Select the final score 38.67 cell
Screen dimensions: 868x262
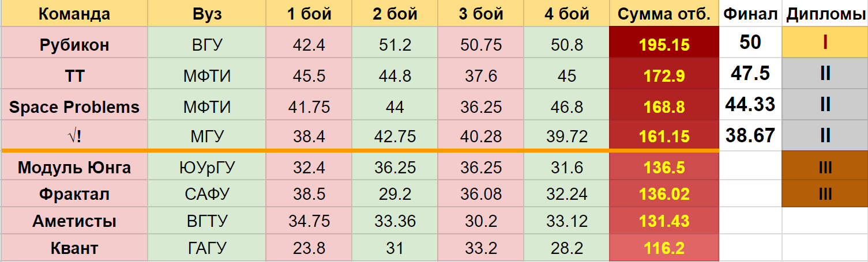pyautogui.click(x=750, y=135)
